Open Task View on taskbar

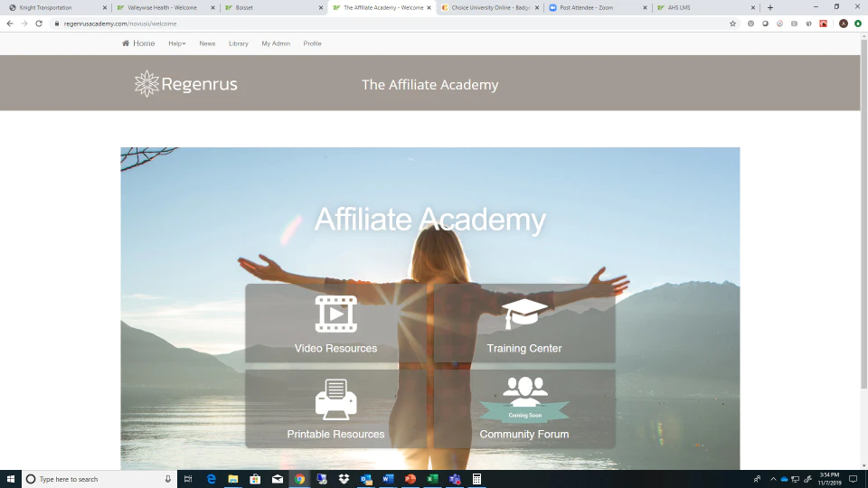pos(188,479)
